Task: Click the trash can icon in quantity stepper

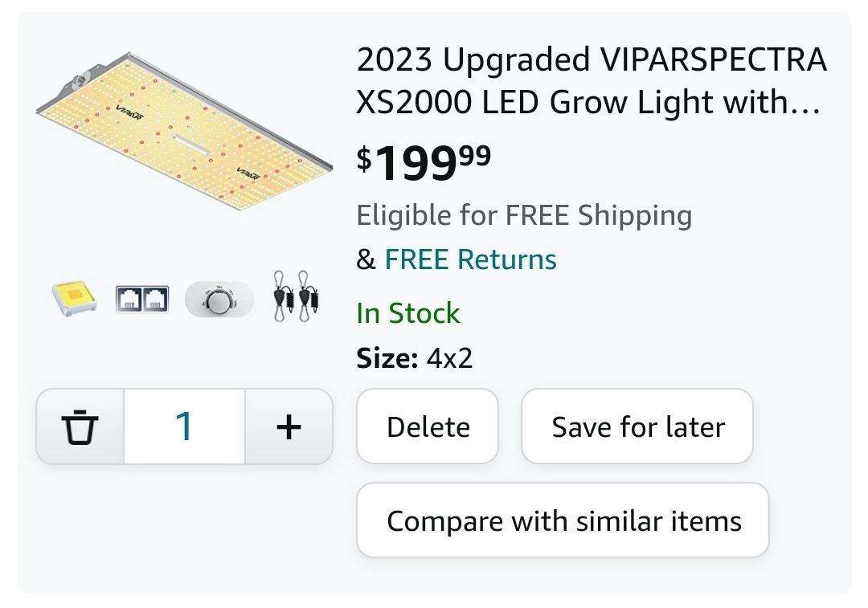Action: 80,426
